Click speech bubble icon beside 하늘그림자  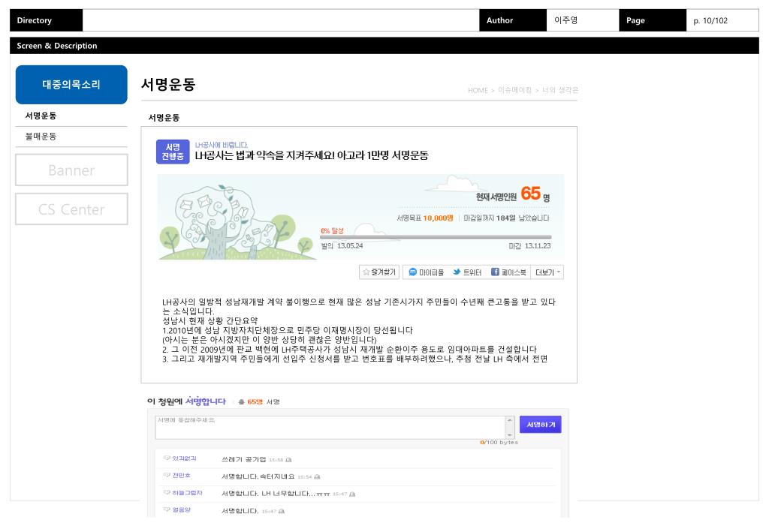[x=167, y=492]
